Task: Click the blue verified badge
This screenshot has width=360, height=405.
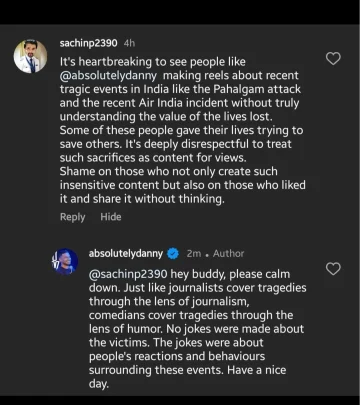Action: tap(173, 254)
